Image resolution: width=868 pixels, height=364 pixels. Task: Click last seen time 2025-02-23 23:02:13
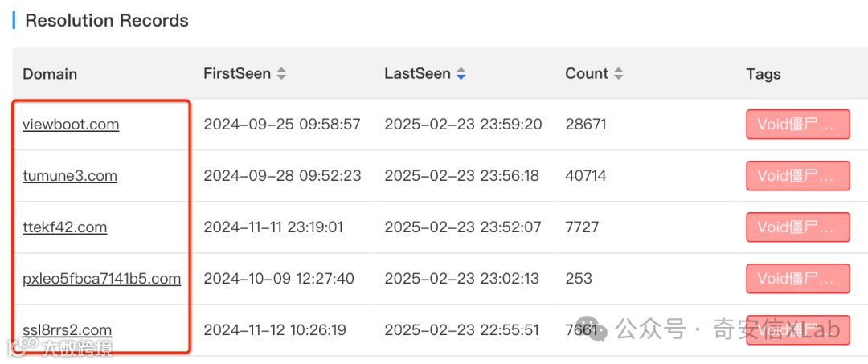tap(462, 279)
